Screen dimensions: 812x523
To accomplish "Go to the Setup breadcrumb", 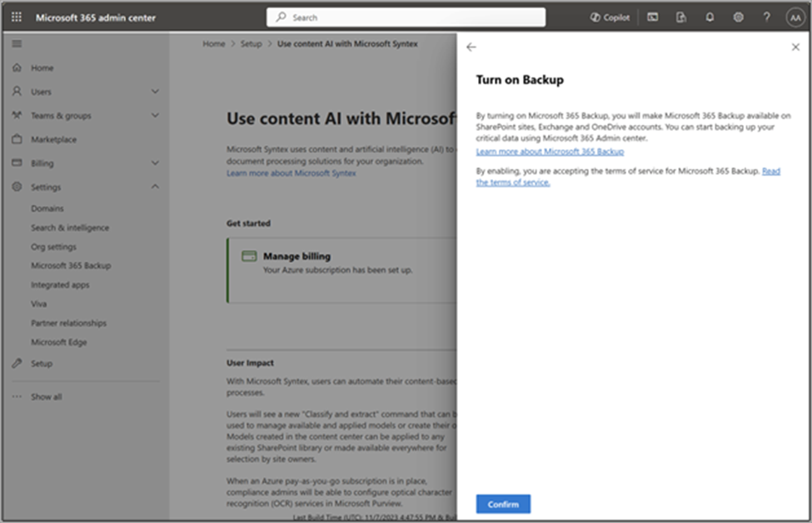I will point(252,44).
